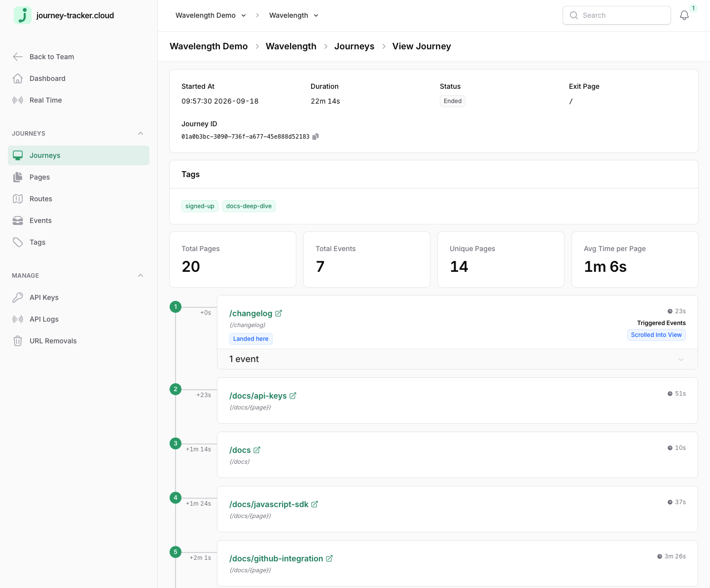Open /docs/javascript-sdk external link icon
This screenshot has width=710, height=588.
click(315, 504)
